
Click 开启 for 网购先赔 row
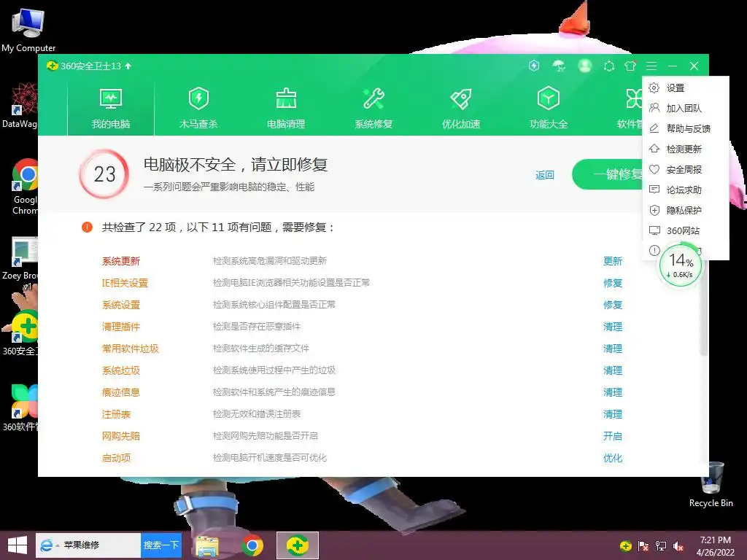pyautogui.click(x=613, y=436)
